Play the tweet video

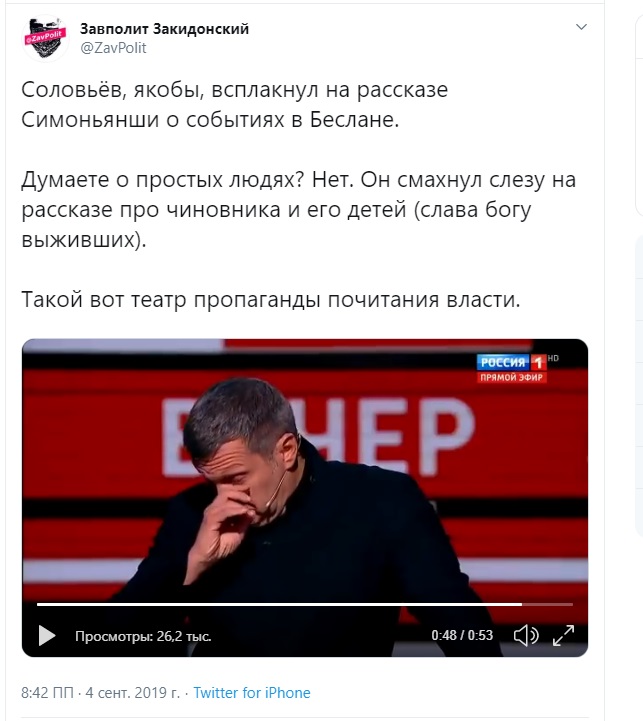click(47, 635)
